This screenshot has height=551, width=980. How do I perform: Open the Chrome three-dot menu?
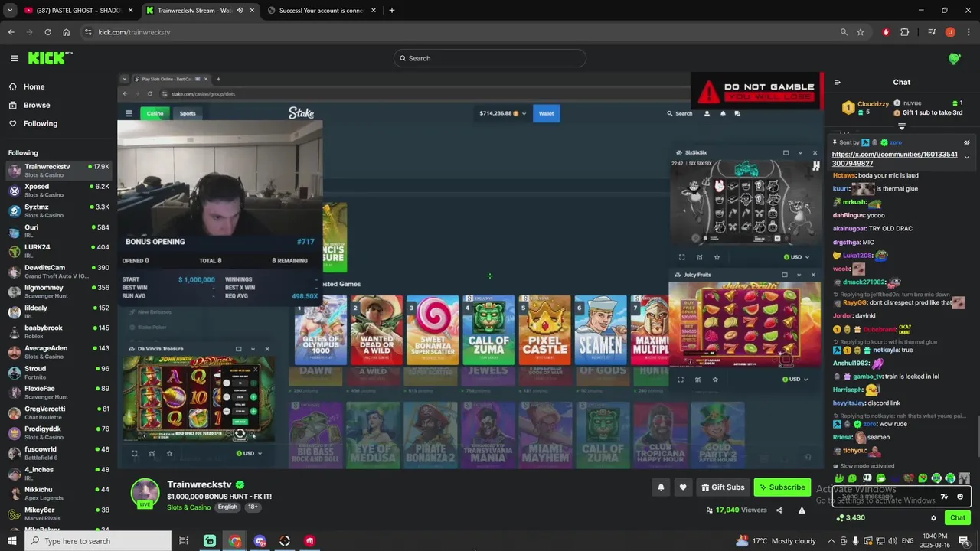[x=969, y=32]
